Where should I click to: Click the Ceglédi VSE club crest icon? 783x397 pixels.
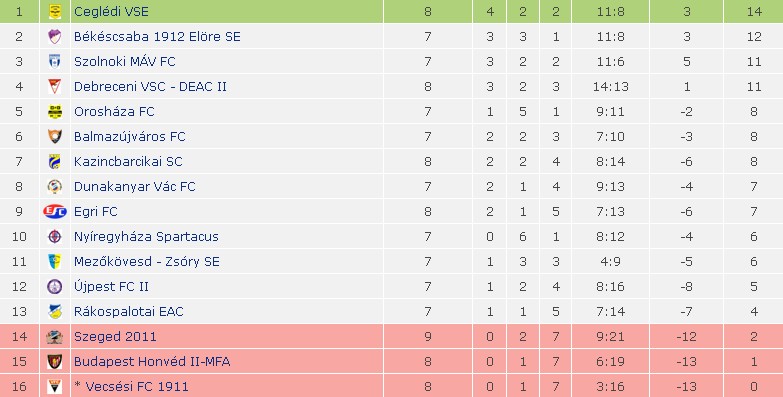[x=55, y=11]
